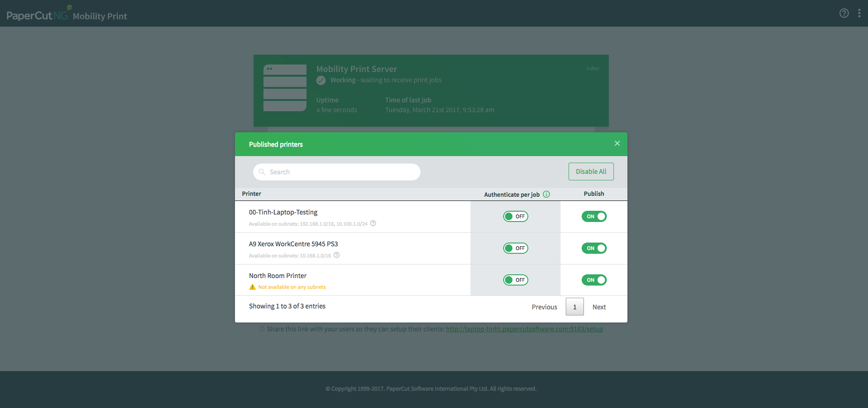
Task: Click Showing 1 to 3 of 3 entries
Action: click(x=287, y=306)
